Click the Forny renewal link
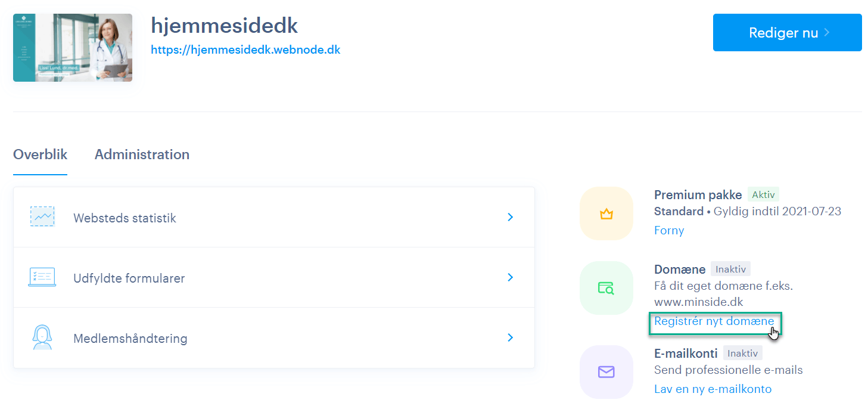Image resolution: width=868 pixels, height=415 pixels. coord(669,231)
